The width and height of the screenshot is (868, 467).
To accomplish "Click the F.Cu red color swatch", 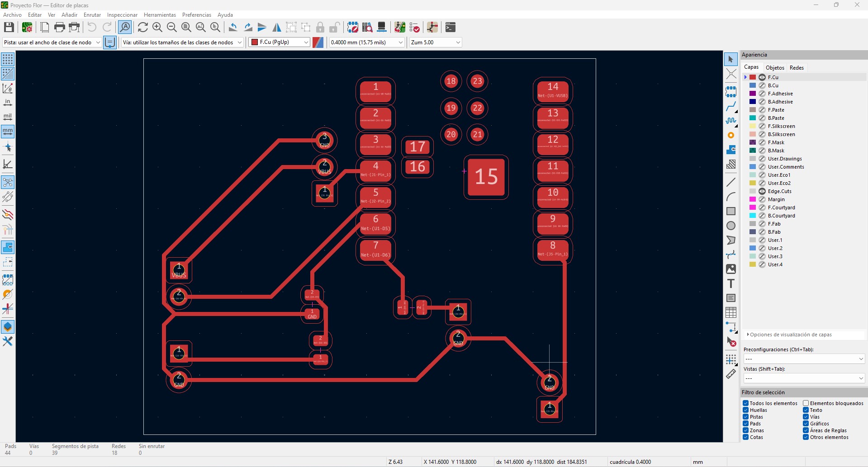I will [x=753, y=77].
